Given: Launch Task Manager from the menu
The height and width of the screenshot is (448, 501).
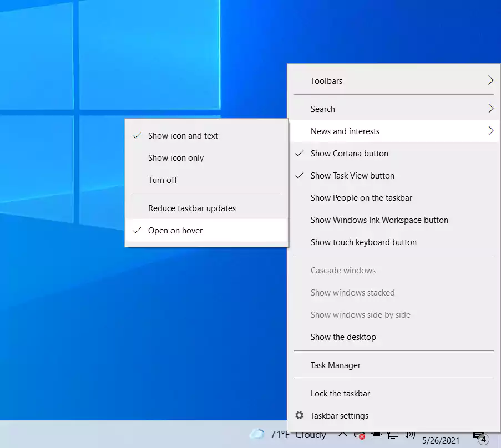Looking at the screenshot, I should tap(394, 365).
